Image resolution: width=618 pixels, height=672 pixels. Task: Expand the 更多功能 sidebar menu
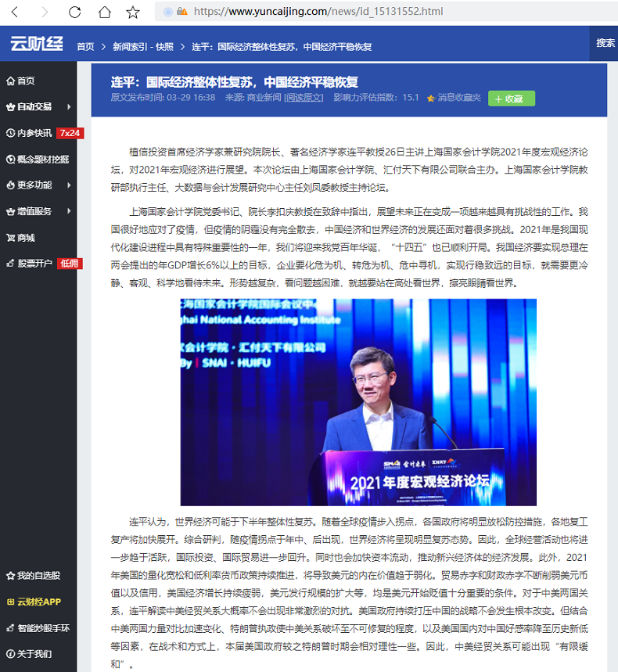pyautogui.click(x=38, y=185)
